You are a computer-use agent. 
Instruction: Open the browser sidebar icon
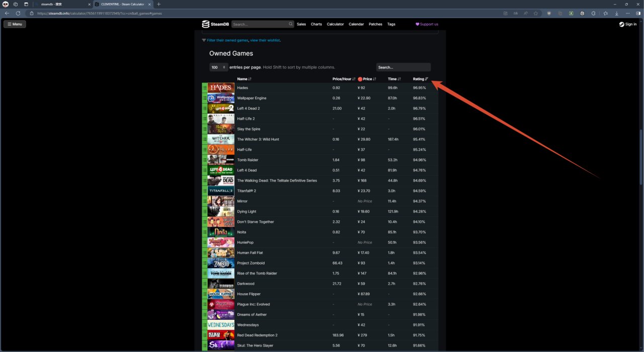pyautogui.click(x=638, y=13)
